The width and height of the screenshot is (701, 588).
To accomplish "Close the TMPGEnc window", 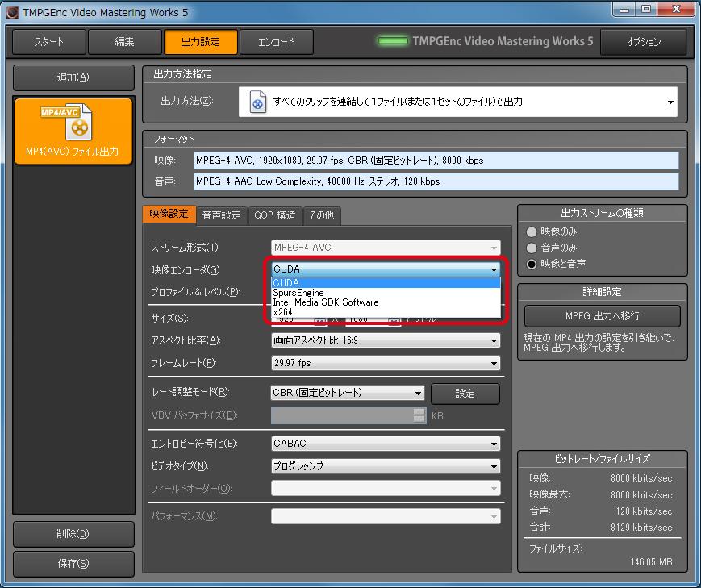I will (x=676, y=10).
